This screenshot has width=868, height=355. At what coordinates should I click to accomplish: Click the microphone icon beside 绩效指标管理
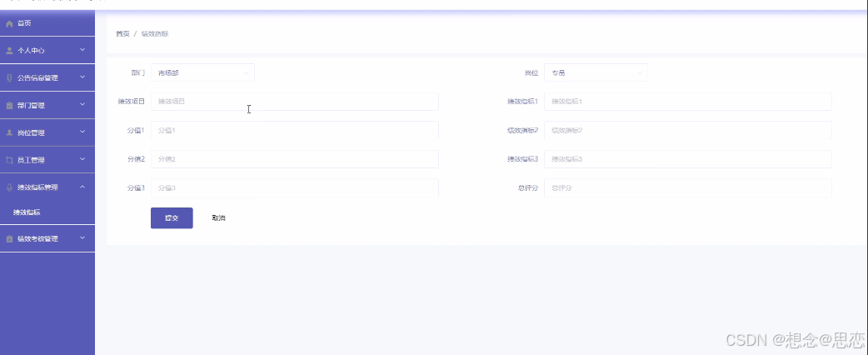click(x=9, y=187)
